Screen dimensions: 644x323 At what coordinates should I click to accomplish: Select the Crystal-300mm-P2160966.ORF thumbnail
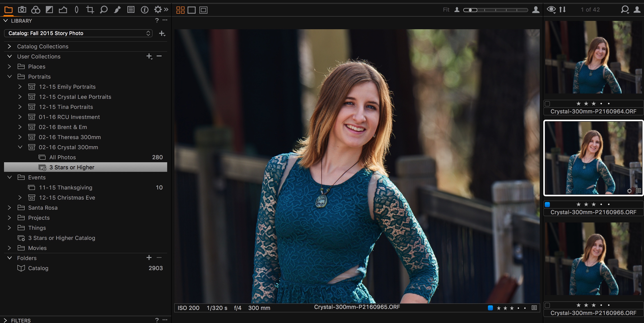click(x=593, y=259)
